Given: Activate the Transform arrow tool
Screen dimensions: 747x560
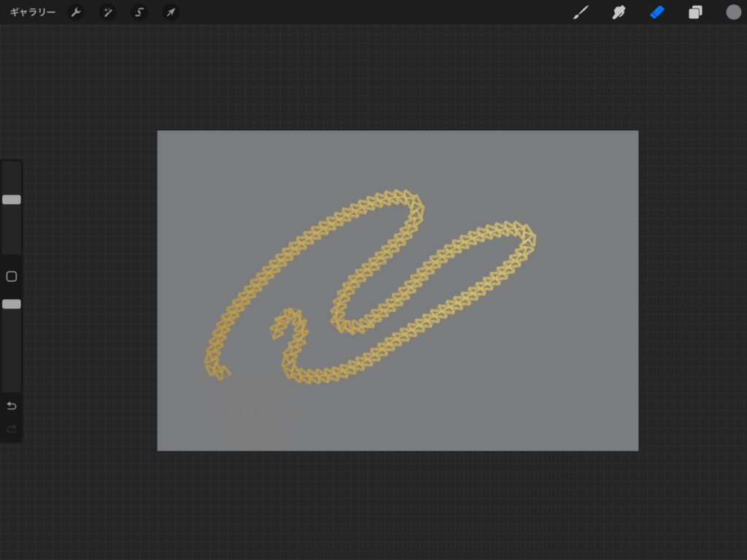Looking at the screenshot, I should tap(170, 12).
